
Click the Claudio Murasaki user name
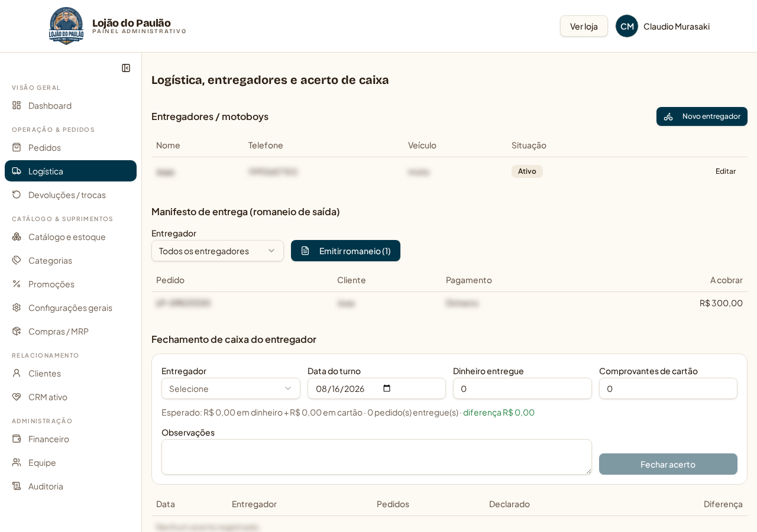coord(677,26)
